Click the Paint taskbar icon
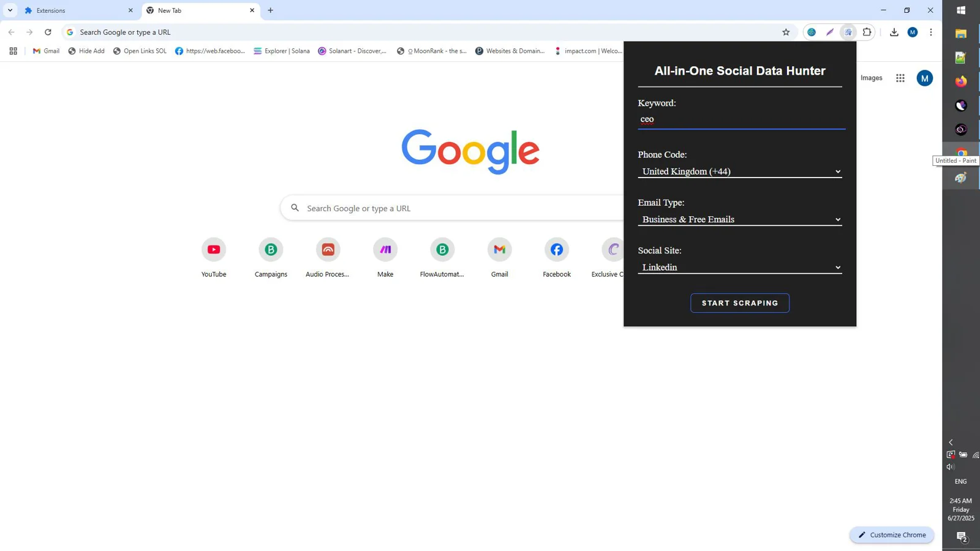The height and width of the screenshot is (551, 980). 961,178
